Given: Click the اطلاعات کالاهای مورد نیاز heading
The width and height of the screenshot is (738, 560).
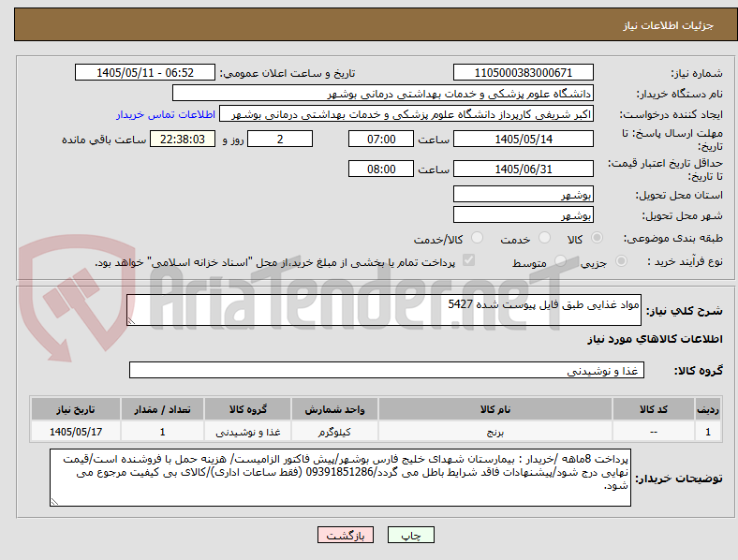Looking at the screenshot, I should point(656,339).
